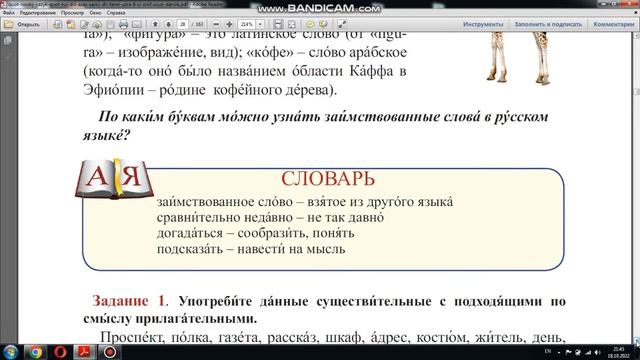Show hidden tray icons arrow
Screen dimensions: 640x360
click(x=559, y=353)
